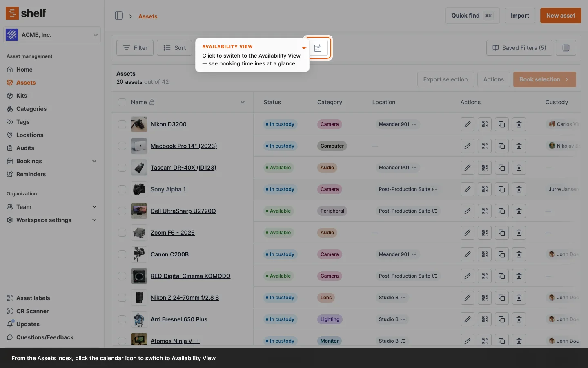Toggle the sidebar collapse icon

[119, 16]
